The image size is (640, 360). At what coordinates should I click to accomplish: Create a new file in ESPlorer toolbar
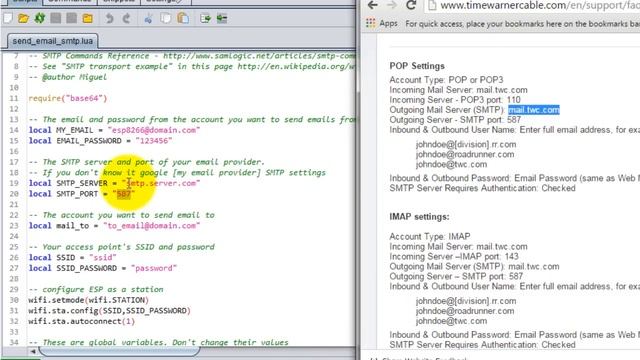tap(7, 18)
